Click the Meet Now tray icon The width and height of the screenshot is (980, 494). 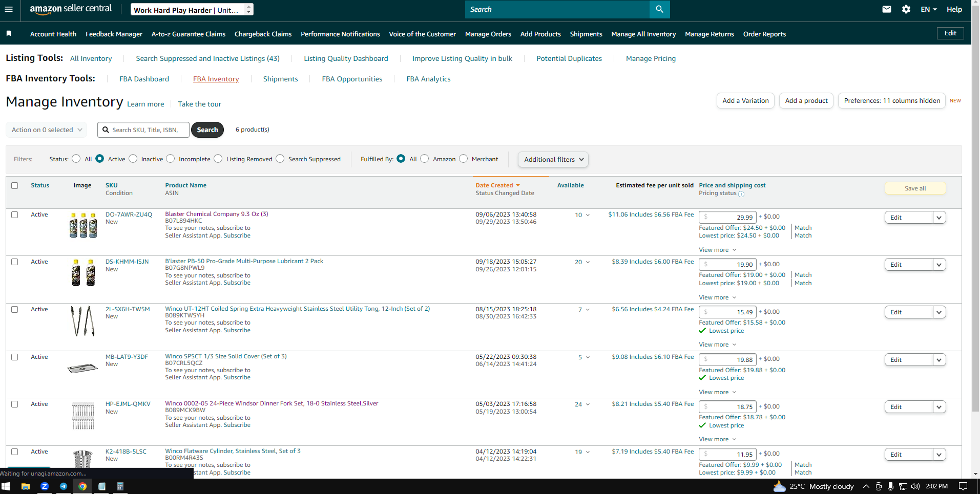coord(879,486)
